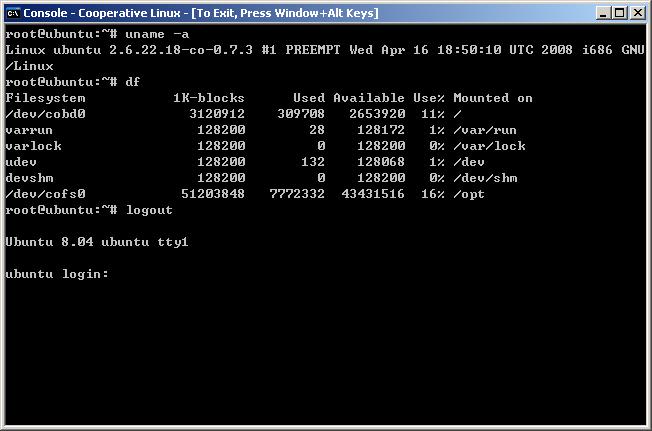
Task: Click the 'devshm' filesystem entry
Action: (30, 178)
